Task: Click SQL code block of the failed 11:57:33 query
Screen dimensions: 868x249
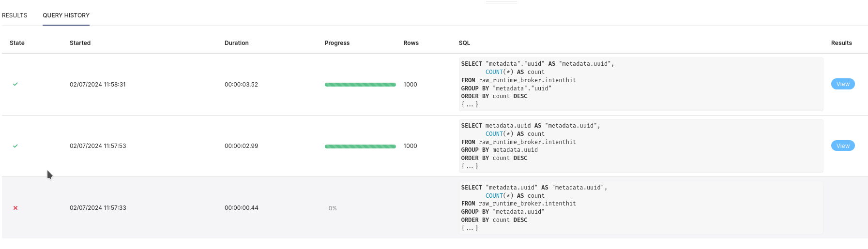Action: tap(641, 208)
